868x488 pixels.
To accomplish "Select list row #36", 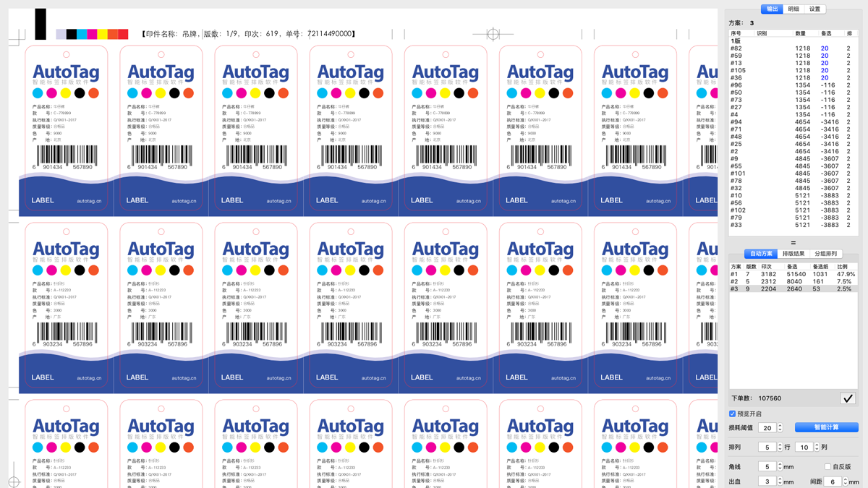I will (x=793, y=78).
